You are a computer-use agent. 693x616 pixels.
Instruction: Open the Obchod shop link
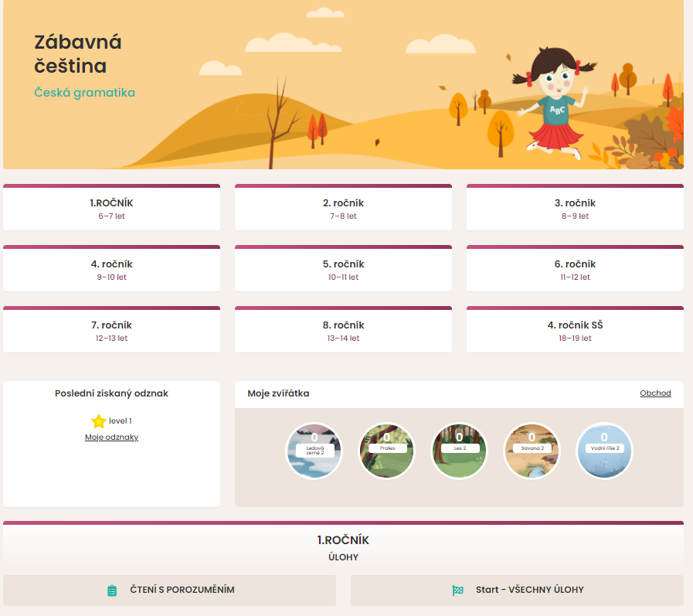[x=655, y=393]
